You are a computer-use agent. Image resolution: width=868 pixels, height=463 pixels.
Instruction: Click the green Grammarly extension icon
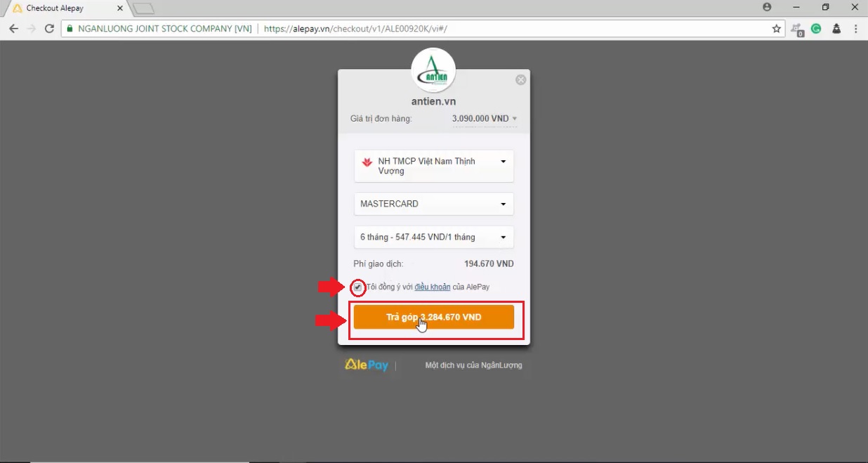coord(816,29)
